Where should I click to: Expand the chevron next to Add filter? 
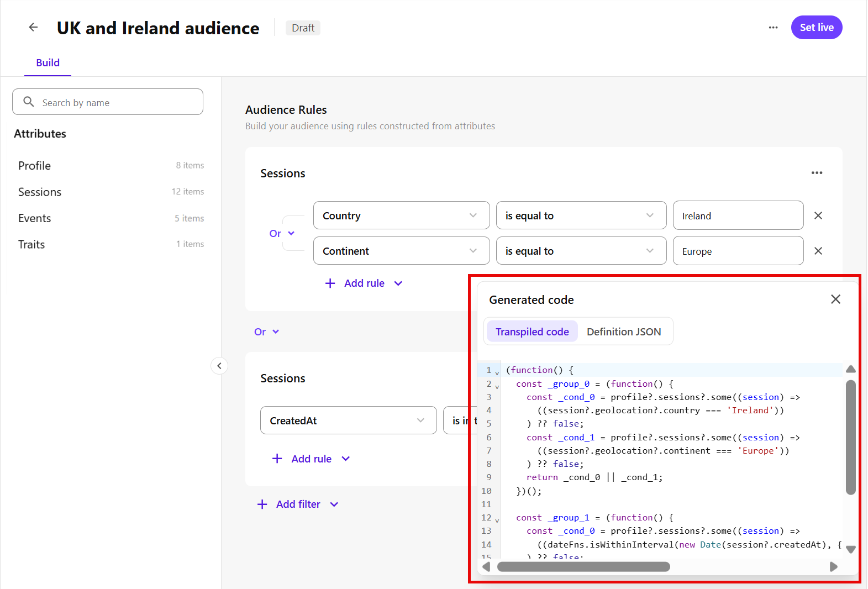pos(334,504)
